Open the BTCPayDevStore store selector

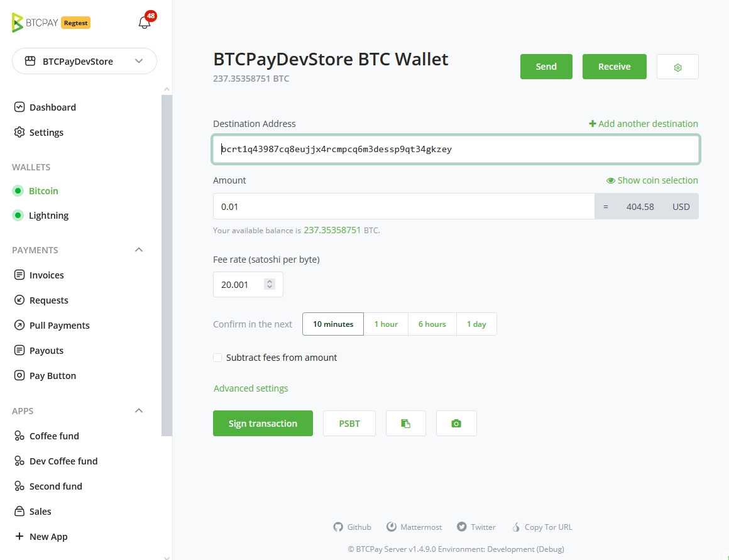pos(84,61)
